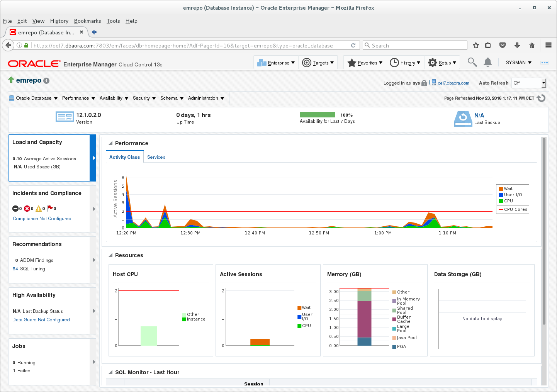Open the notifications bell icon
The width and height of the screenshot is (557, 392).
pyautogui.click(x=488, y=62)
